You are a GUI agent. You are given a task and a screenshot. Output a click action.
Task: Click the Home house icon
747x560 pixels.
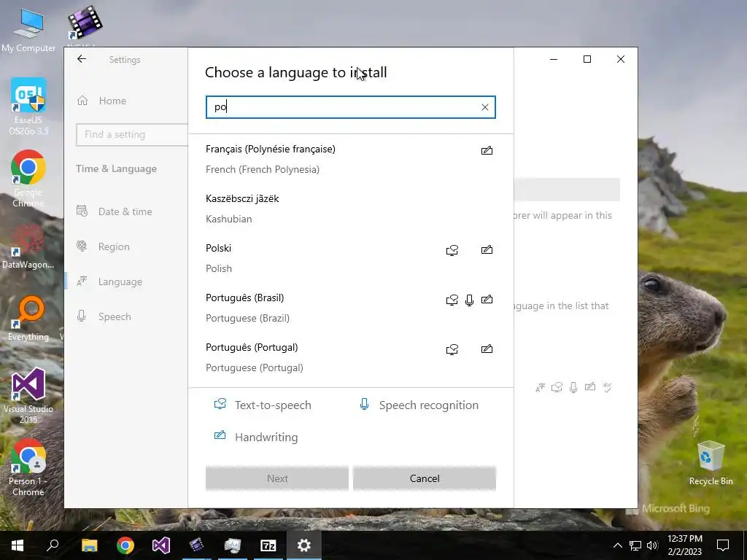tap(82, 101)
